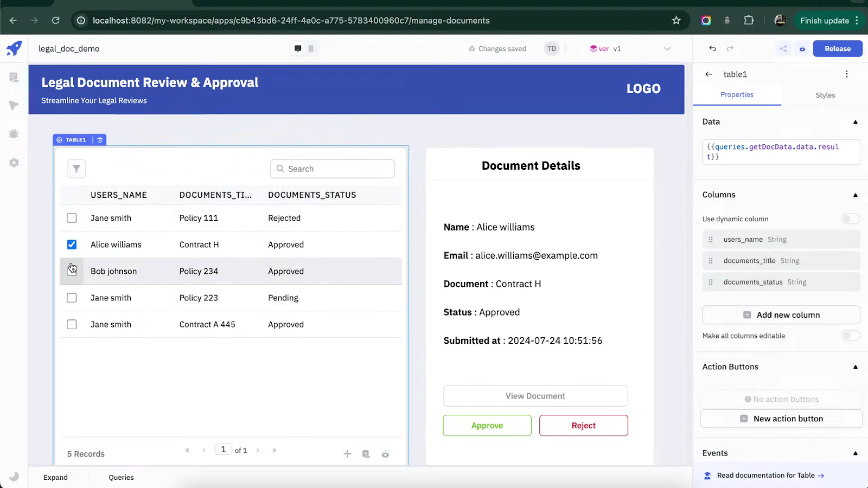Switch to mobile layout view icon
Screen dimensions: 868x488
tap(311, 49)
